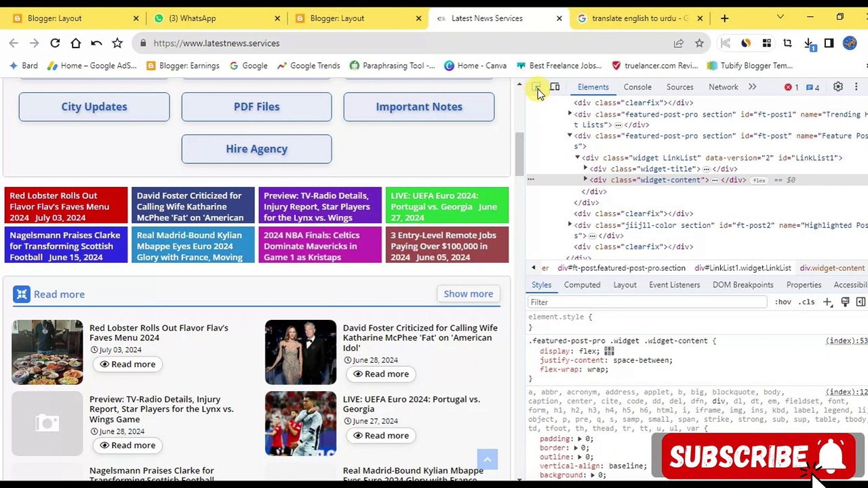Expand the widget-title div node
868x488 pixels.
[585, 169]
